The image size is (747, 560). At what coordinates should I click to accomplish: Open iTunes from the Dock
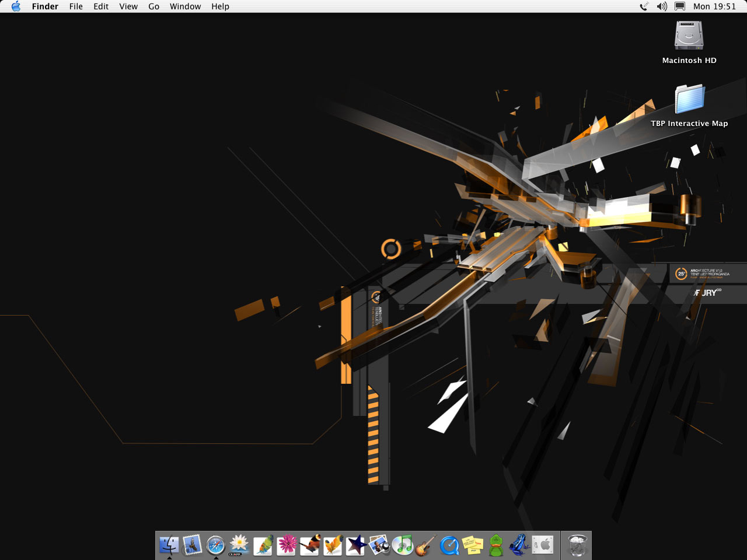tap(403, 545)
